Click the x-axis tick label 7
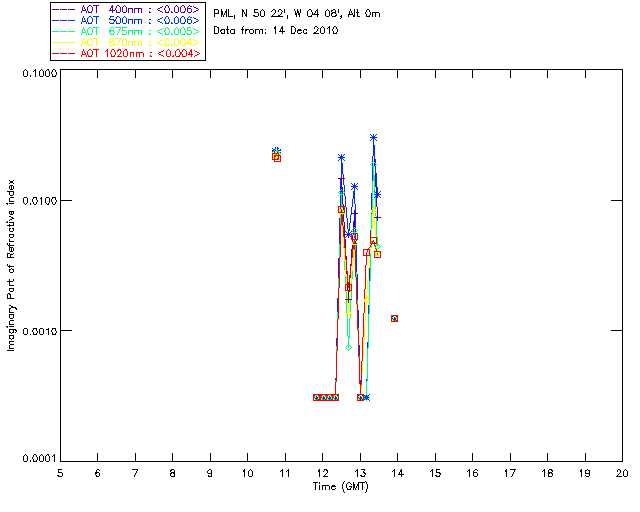The image size is (640, 512). 135,473
